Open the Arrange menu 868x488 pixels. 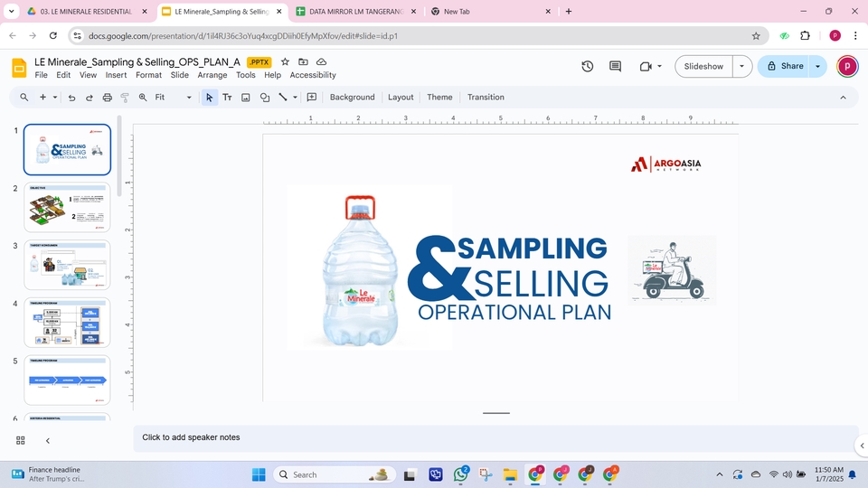click(x=212, y=75)
